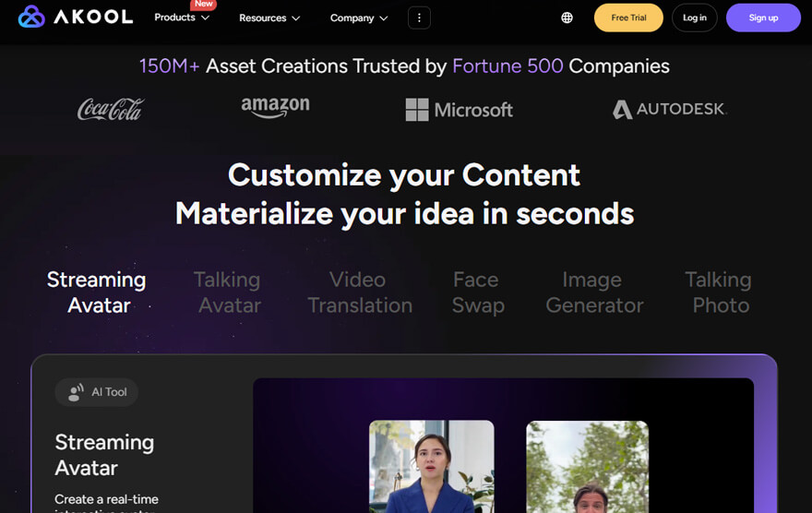Click the Microsoft logo
Image resolution: width=812 pixels, height=513 pixels.
(x=460, y=110)
